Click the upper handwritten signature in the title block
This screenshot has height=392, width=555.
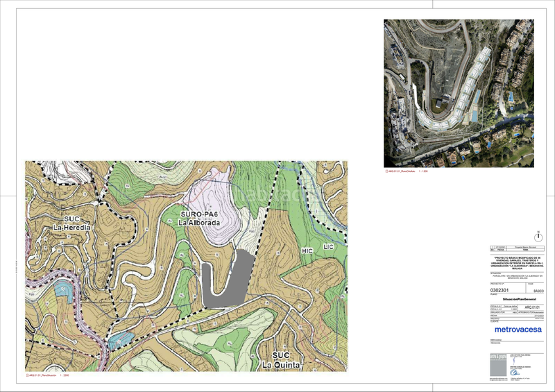[514, 361]
